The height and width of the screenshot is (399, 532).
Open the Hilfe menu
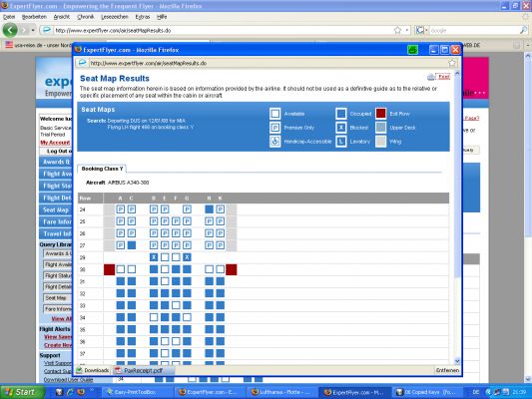(162, 17)
